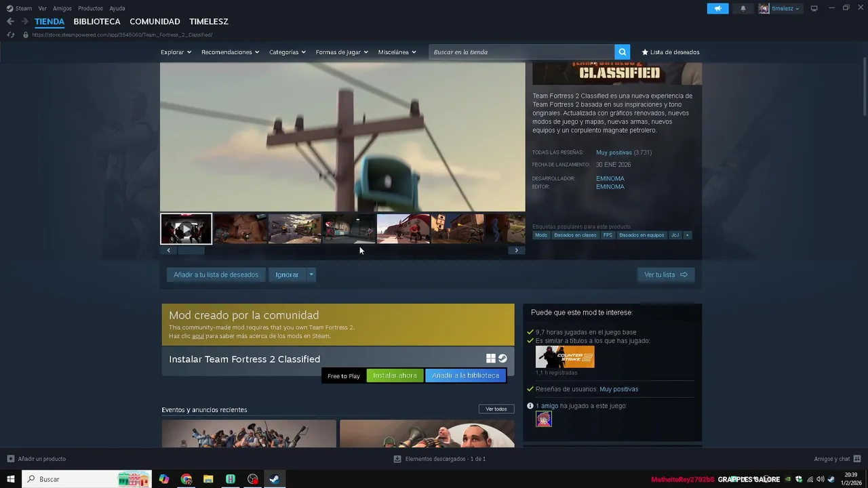Switch to the COMUNIDAD tab
868x488 pixels.
coord(155,22)
